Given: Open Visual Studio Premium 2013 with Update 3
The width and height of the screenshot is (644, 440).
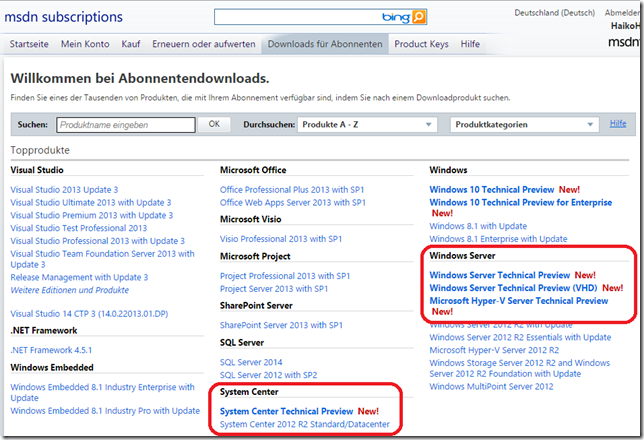Looking at the screenshot, I should [x=92, y=215].
